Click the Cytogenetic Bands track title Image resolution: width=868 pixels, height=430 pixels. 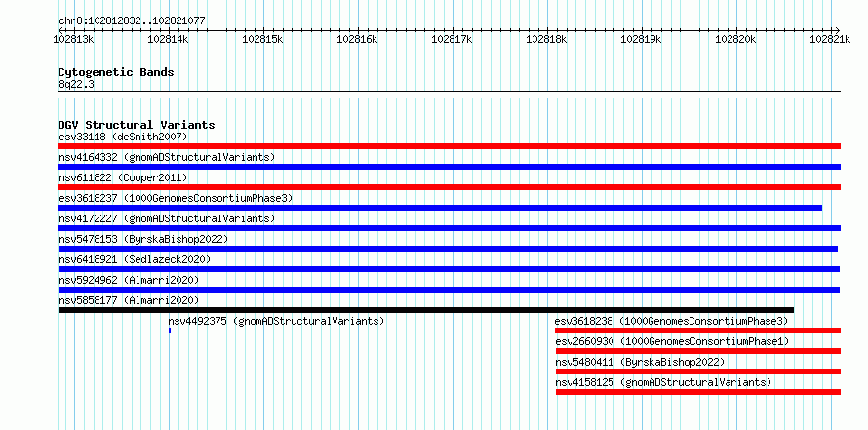tap(116, 72)
